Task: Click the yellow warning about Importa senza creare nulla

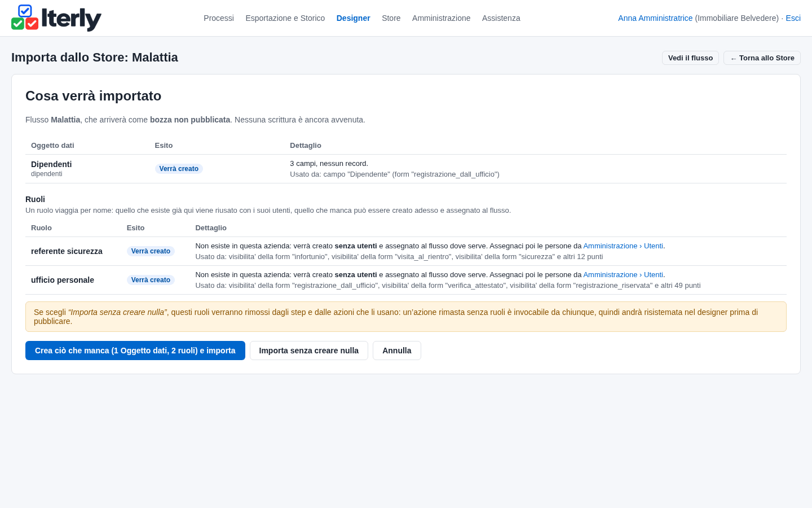Action: tap(406, 317)
